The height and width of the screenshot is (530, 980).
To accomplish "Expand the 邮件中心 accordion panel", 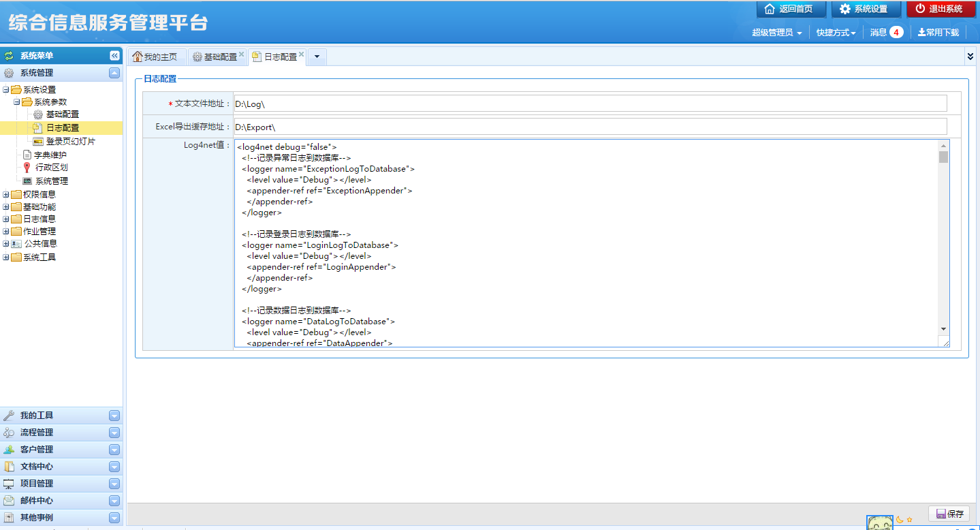I will (x=114, y=501).
